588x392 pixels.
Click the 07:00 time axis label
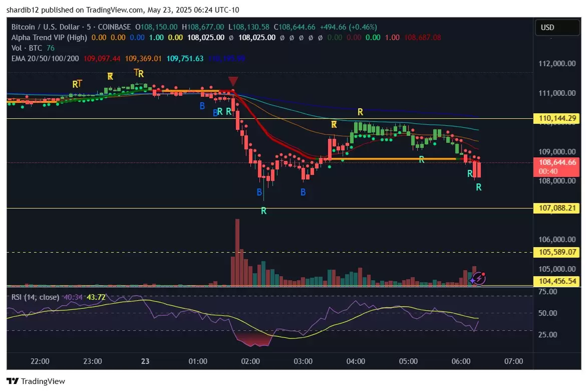point(513,361)
